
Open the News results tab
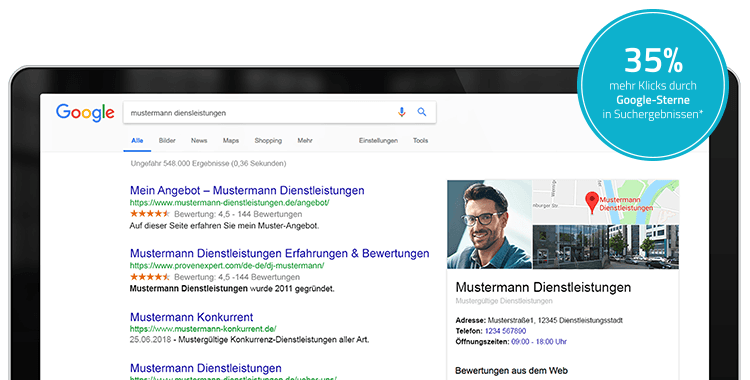coord(199,141)
